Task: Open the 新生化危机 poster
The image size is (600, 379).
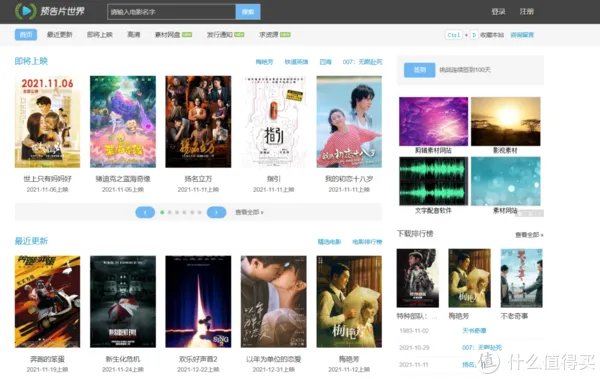Action: tap(123, 302)
